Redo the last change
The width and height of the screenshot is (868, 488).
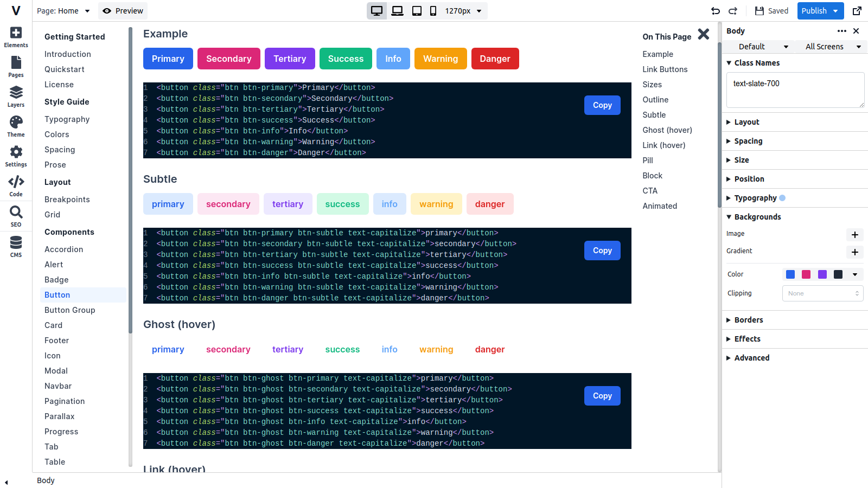coord(733,11)
